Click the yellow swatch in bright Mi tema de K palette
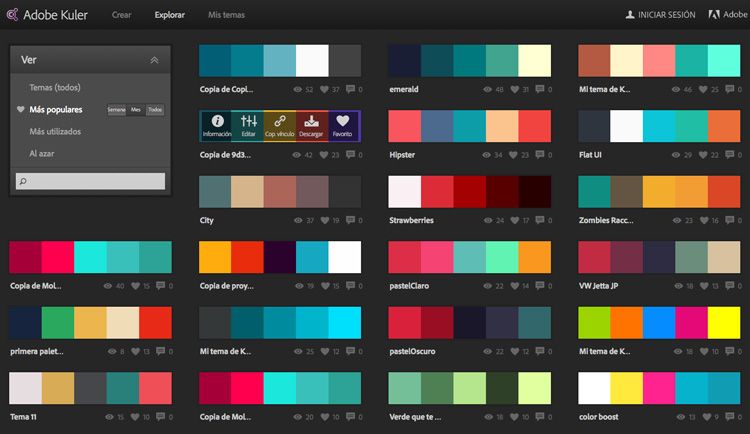The width and height of the screenshot is (750, 434). [x=724, y=323]
